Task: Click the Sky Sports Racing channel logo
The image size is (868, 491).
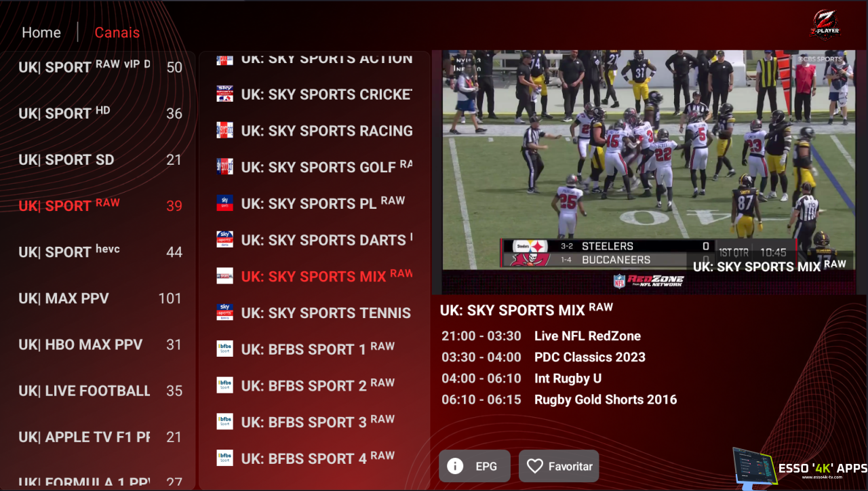Action: click(224, 130)
